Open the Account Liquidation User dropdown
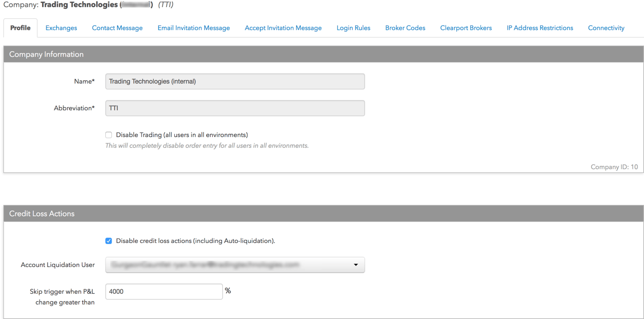644x319 pixels. [235, 265]
